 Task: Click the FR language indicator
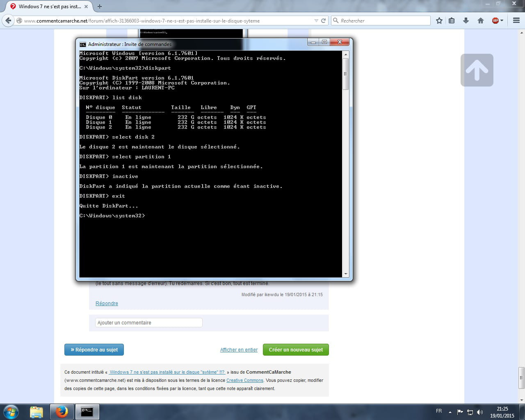pyautogui.click(x=439, y=411)
